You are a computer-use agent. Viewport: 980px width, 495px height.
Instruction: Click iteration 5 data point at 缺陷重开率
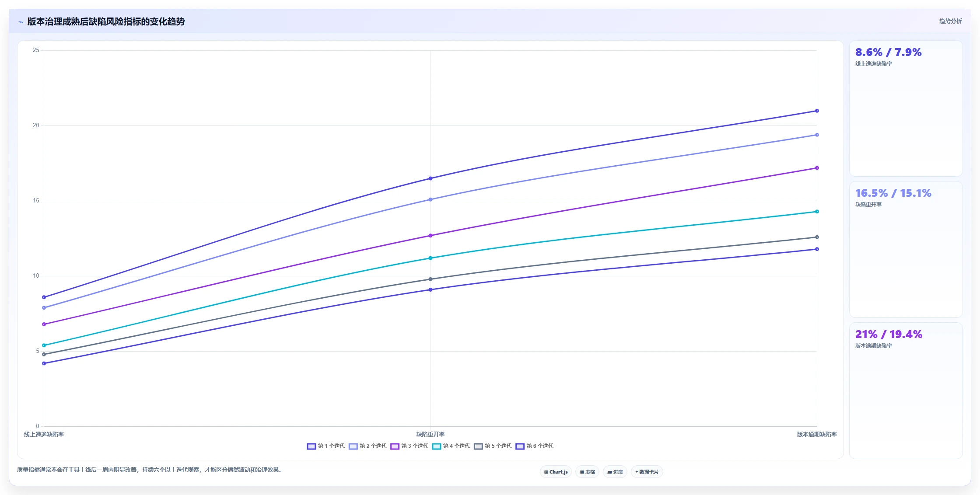(x=430, y=279)
